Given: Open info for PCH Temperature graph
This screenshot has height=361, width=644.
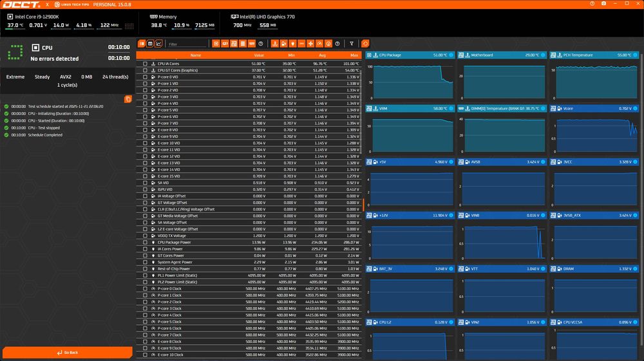Looking at the screenshot, I should pyautogui.click(x=635, y=55).
